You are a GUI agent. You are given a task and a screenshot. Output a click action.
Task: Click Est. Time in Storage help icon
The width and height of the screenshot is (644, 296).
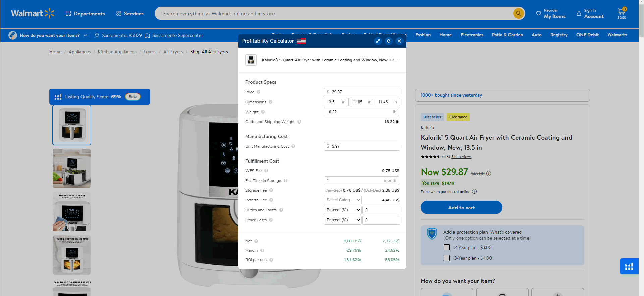pyautogui.click(x=285, y=181)
